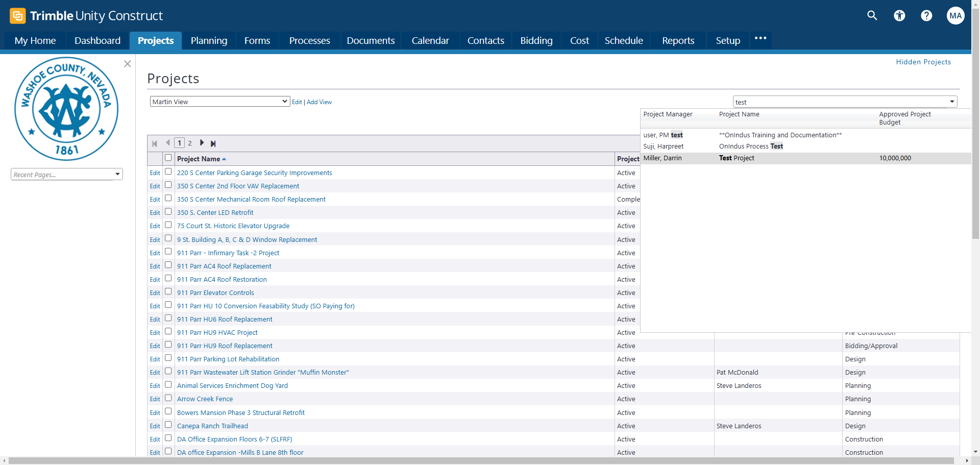Select the OnIndus Training and Documentation result
The image size is (980, 465).
point(805,135)
